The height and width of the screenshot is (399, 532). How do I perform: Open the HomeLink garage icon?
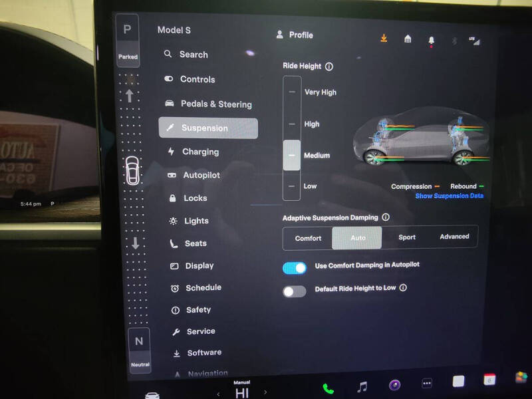406,38
